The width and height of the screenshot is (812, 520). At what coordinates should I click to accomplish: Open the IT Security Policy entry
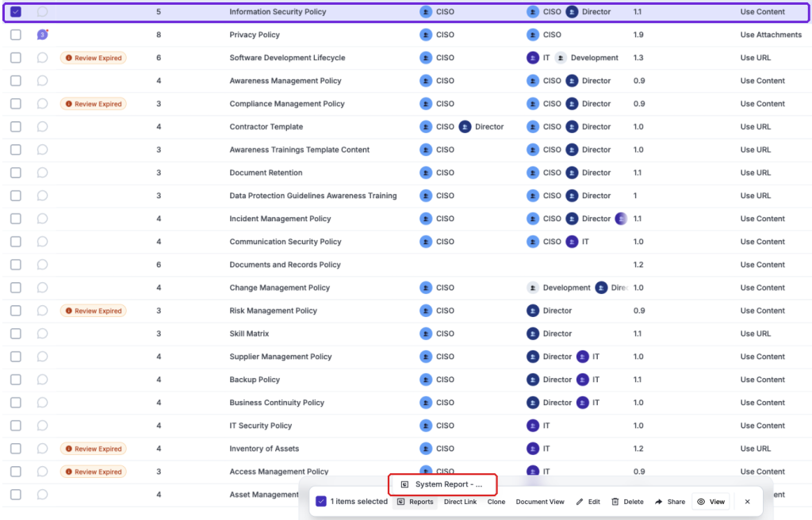[x=260, y=426]
